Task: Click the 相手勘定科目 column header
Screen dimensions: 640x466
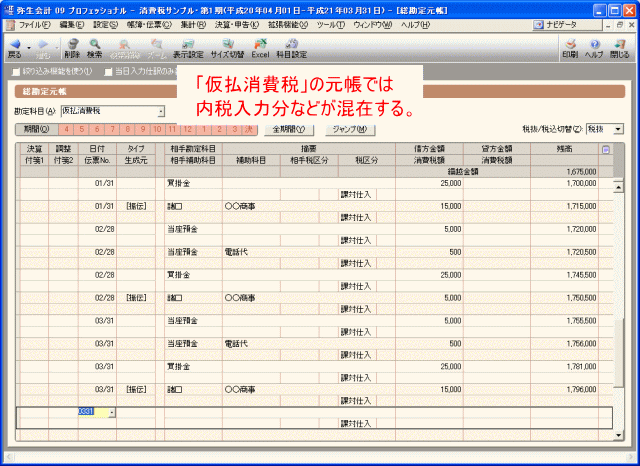Action: click(193, 149)
